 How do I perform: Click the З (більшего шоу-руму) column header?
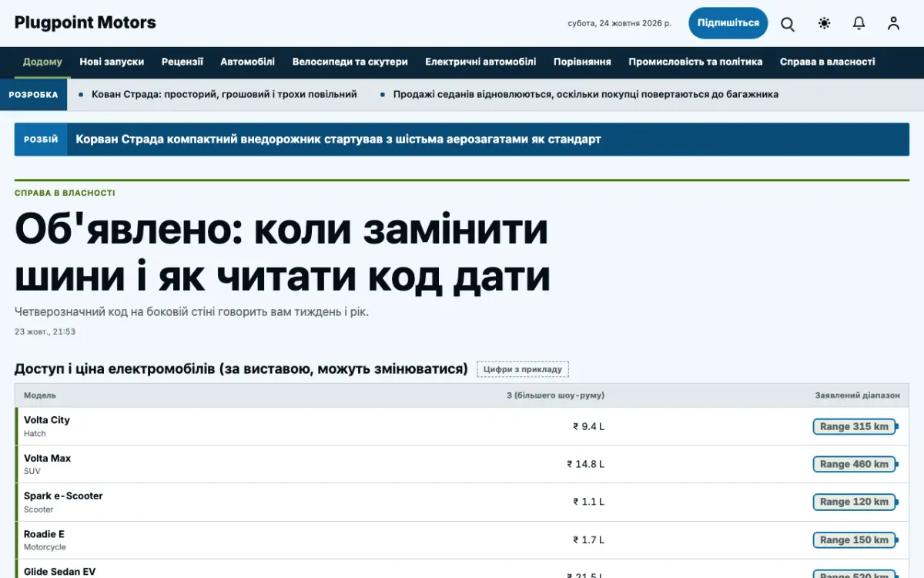(x=555, y=395)
